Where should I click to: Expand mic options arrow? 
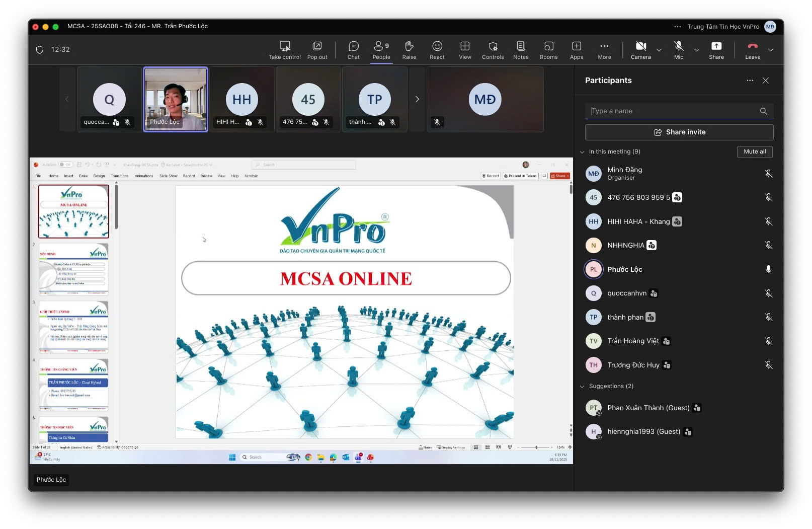[x=696, y=50]
